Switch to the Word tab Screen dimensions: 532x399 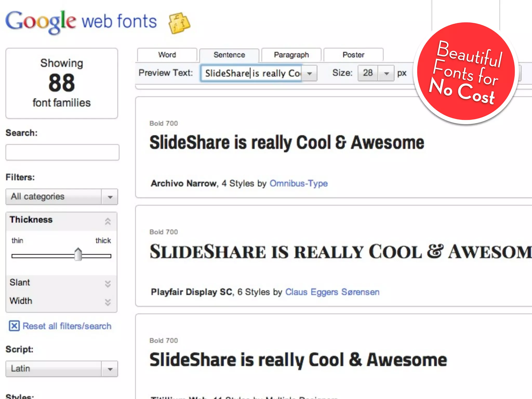pos(167,55)
